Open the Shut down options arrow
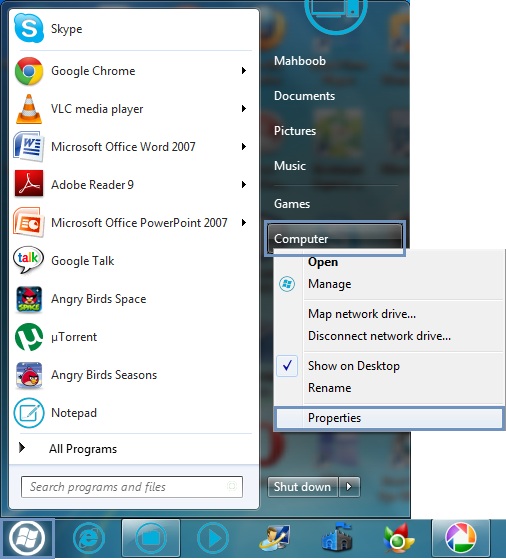The height and width of the screenshot is (559, 506). click(x=349, y=487)
